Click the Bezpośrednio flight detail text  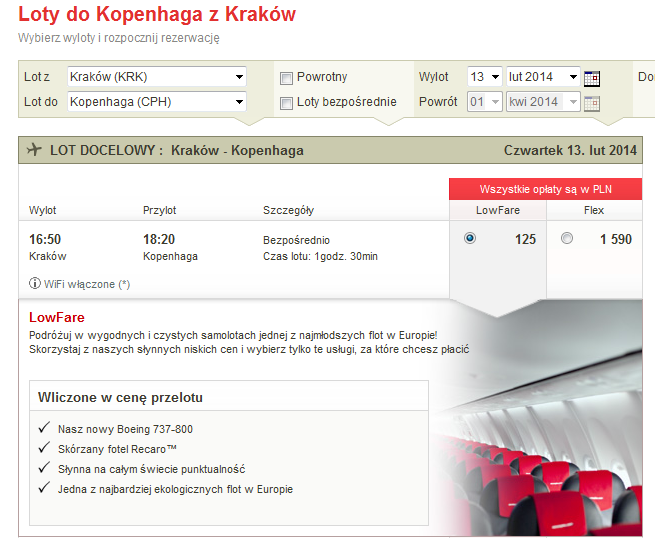point(296,240)
